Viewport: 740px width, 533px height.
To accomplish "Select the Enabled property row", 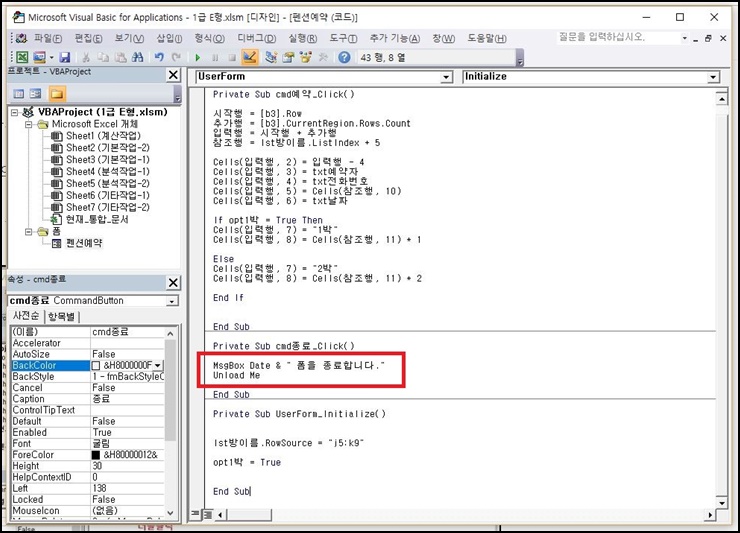I will click(88, 432).
